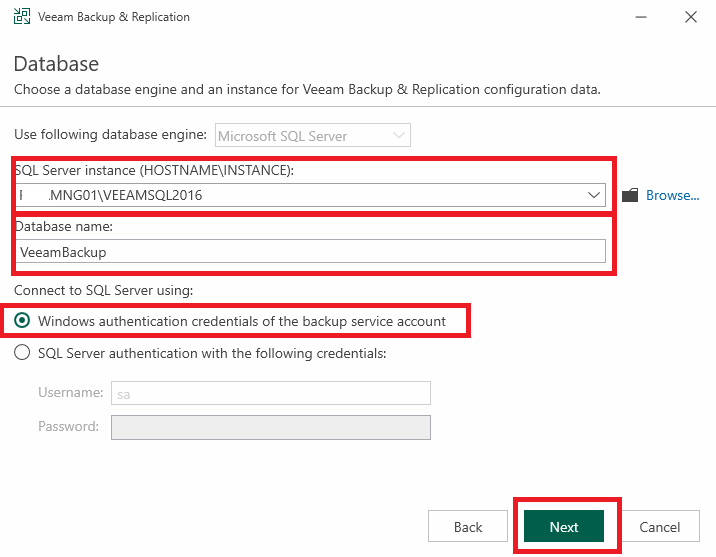716x557 pixels.
Task: Select Windows authentication credentials radio button
Action: click(x=22, y=321)
